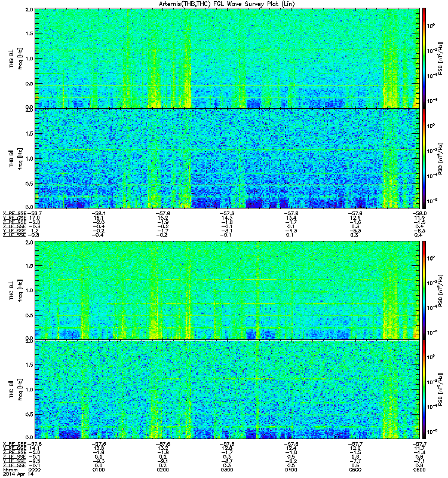Click the '1.0' frequency tick of the THB B∥ panel
Image resolution: width=448 pixels, height=478 pixels.
[x=29, y=158]
